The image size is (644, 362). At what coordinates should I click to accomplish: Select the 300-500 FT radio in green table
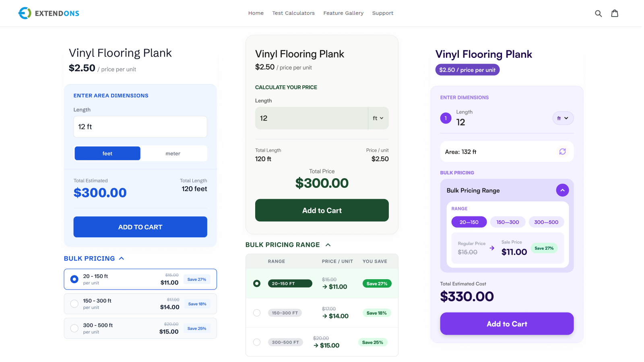[257, 342]
